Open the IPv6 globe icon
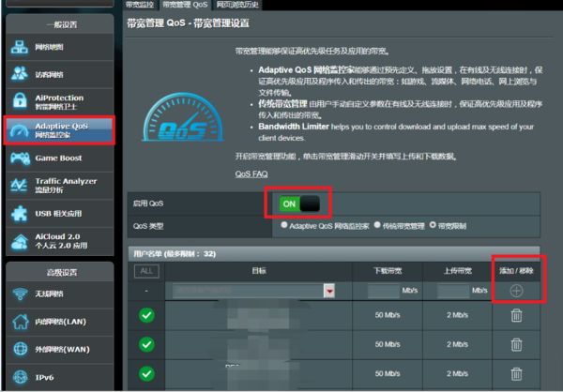Image resolution: width=563 pixels, height=392 pixels. [x=20, y=377]
